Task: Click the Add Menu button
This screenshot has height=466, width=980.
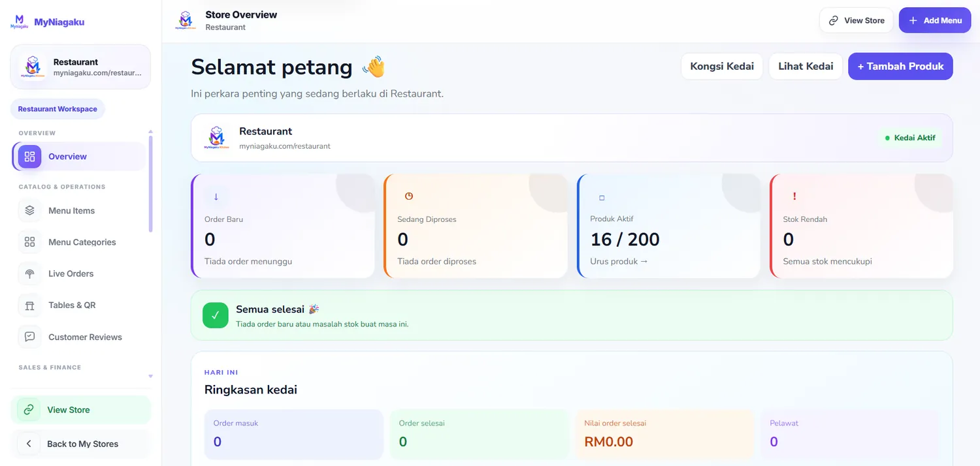Action: point(935,20)
